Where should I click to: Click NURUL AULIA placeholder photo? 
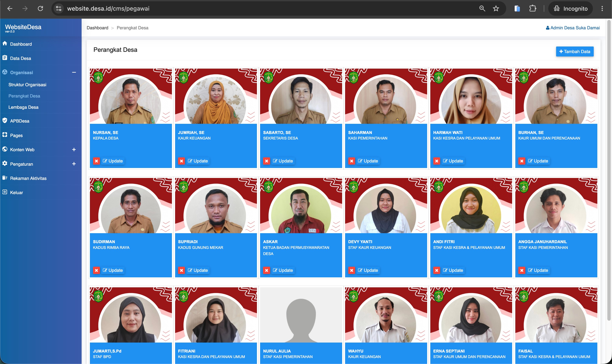301,315
